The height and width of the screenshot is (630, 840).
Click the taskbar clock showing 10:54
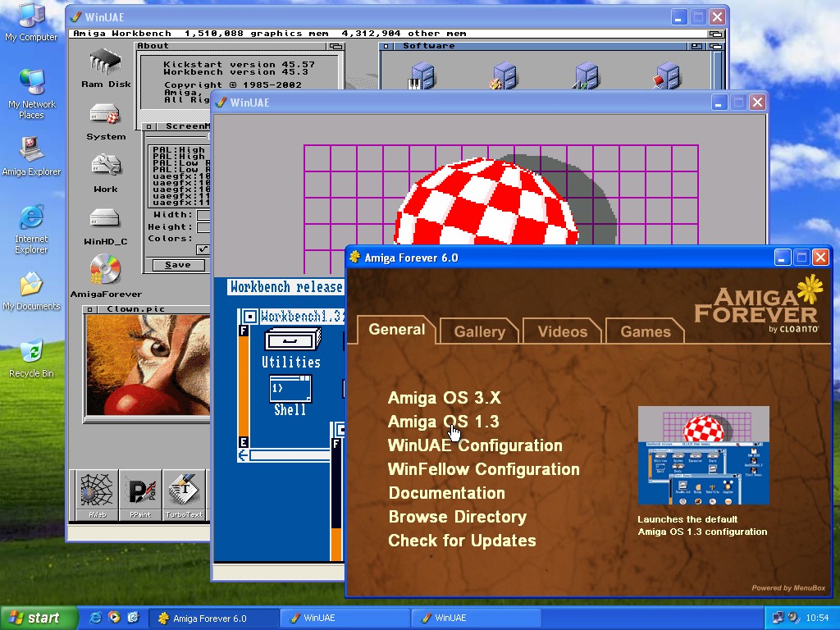click(818, 619)
